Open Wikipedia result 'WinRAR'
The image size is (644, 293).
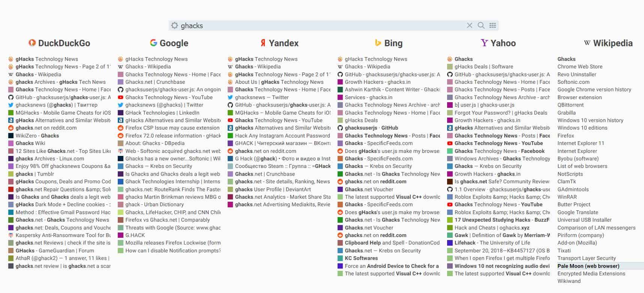coord(567,197)
